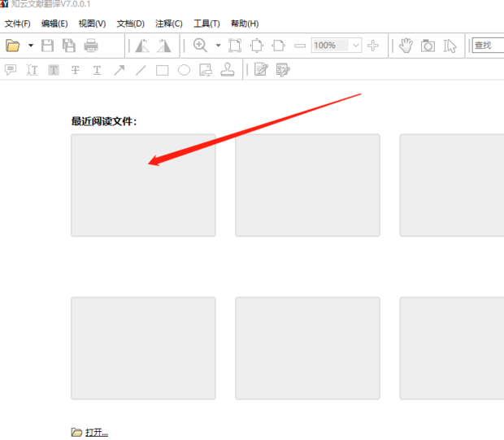This screenshot has width=504, height=440.
Task: Open the 文档(D) menu
Action: click(131, 24)
